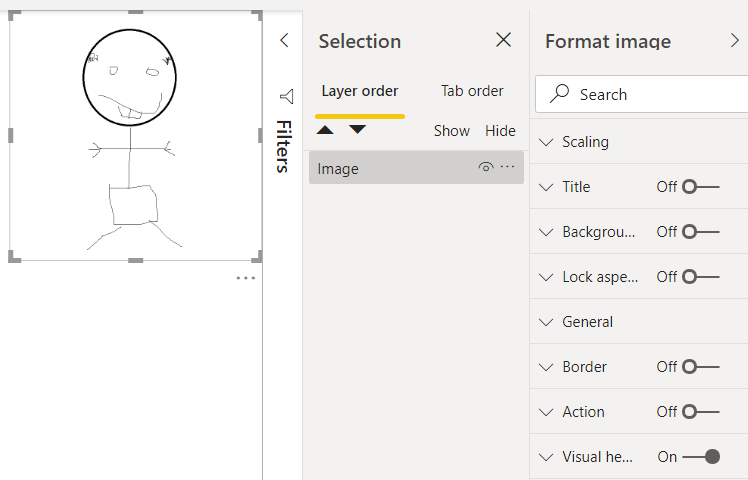The image size is (748, 480).
Task: Enable the Border toggle
Action: pos(700,367)
